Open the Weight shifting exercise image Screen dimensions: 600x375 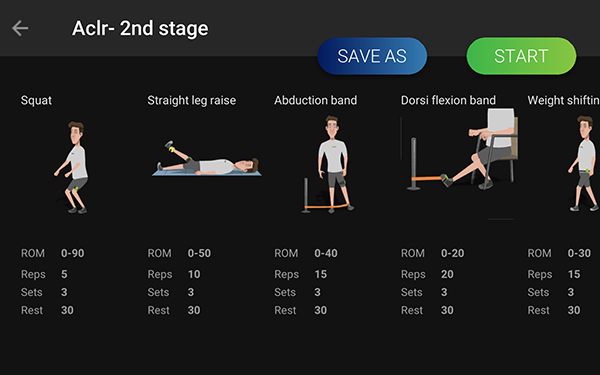[x=583, y=163]
